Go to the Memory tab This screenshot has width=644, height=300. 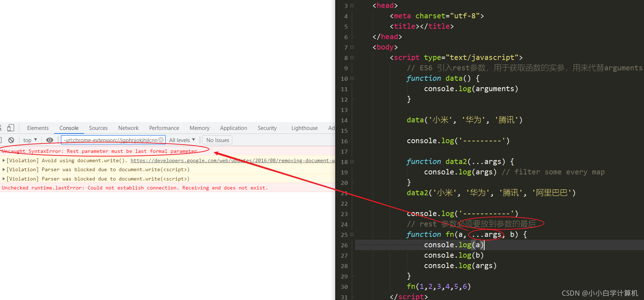[x=200, y=128]
